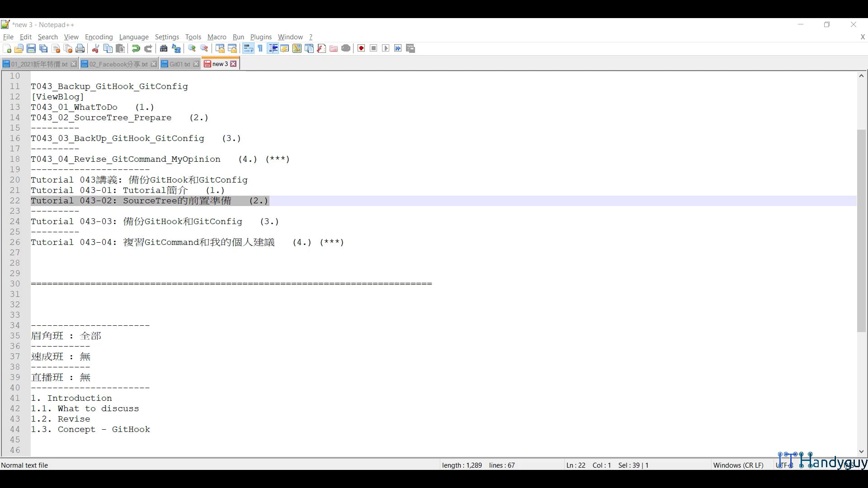Click the Undo arrow icon
The height and width of the screenshot is (488, 868).
click(135, 48)
